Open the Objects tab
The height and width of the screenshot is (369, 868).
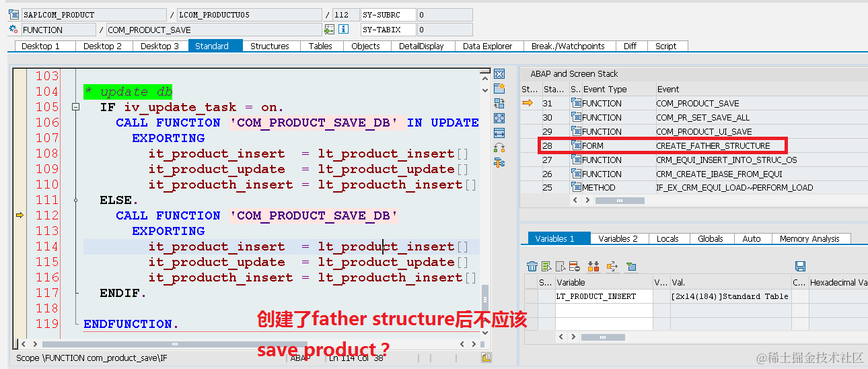click(366, 46)
